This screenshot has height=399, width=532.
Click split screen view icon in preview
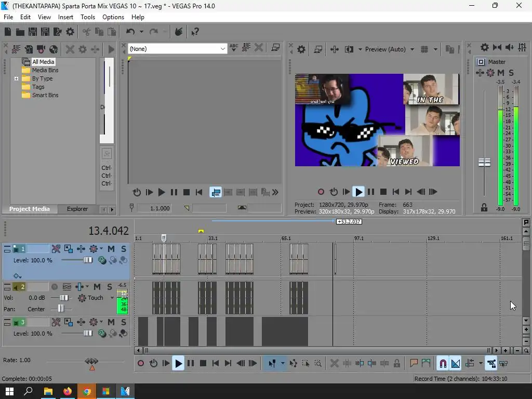point(349,49)
